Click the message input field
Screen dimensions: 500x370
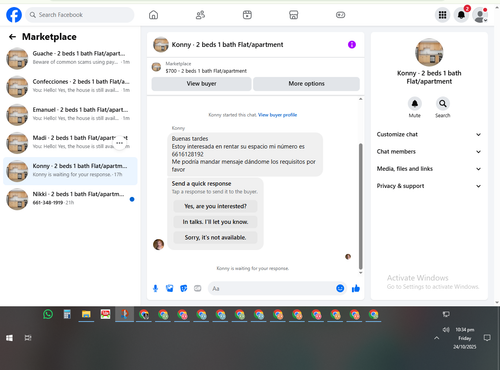tap(272, 288)
